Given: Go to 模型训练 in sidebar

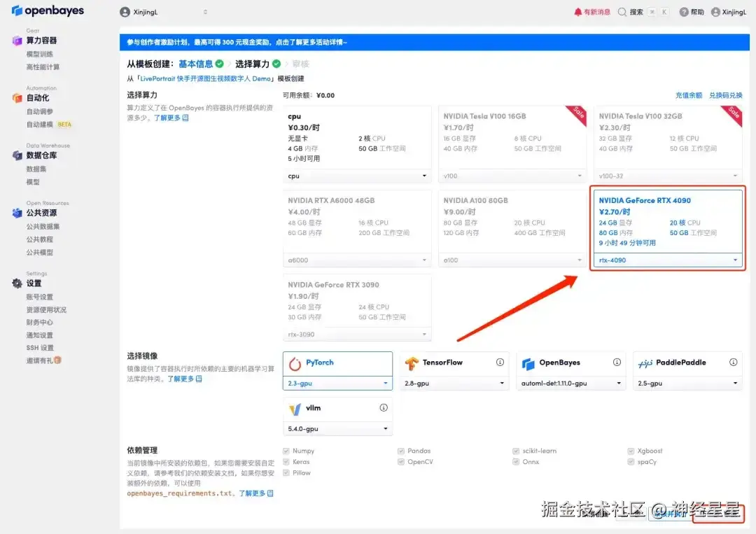Looking at the screenshot, I should point(39,54).
